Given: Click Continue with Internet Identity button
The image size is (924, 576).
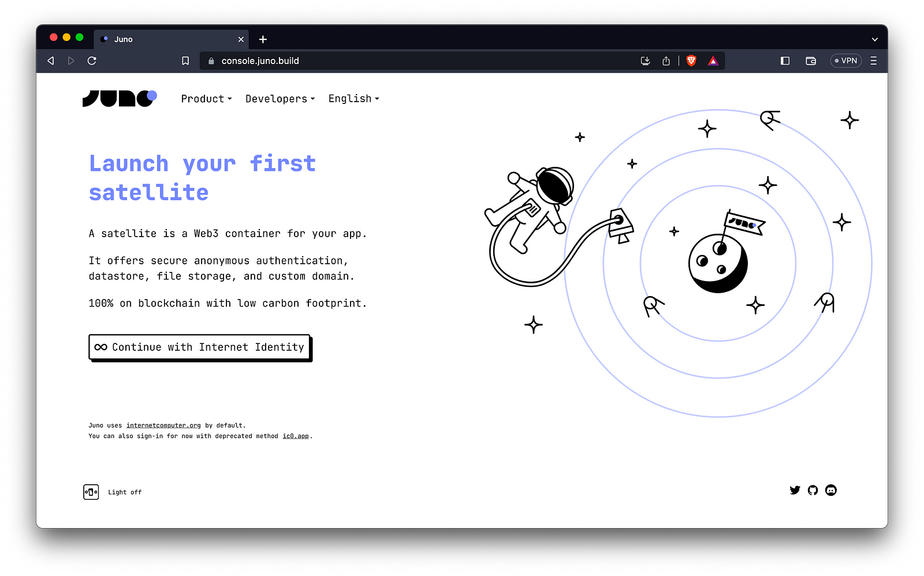Looking at the screenshot, I should [200, 347].
